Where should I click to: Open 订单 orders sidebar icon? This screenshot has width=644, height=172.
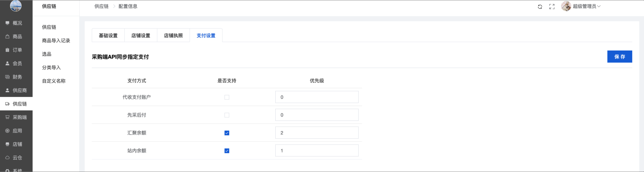click(x=7, y=50)
